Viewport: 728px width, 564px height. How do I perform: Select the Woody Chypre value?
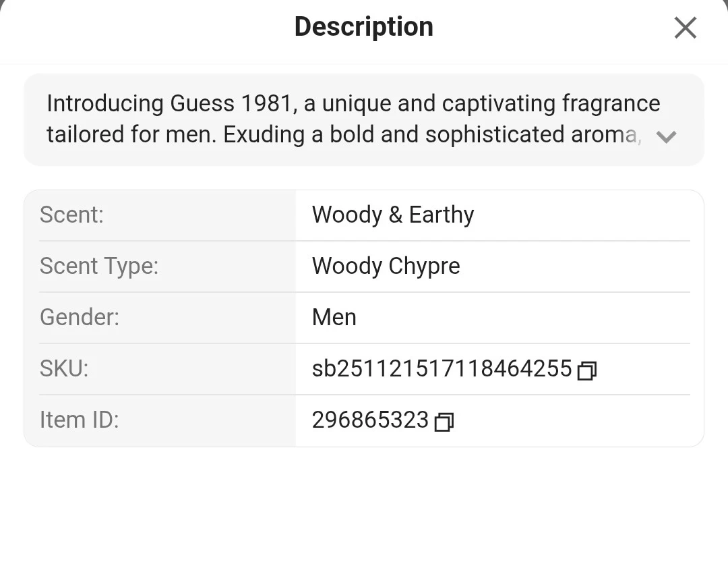(386, 266)
